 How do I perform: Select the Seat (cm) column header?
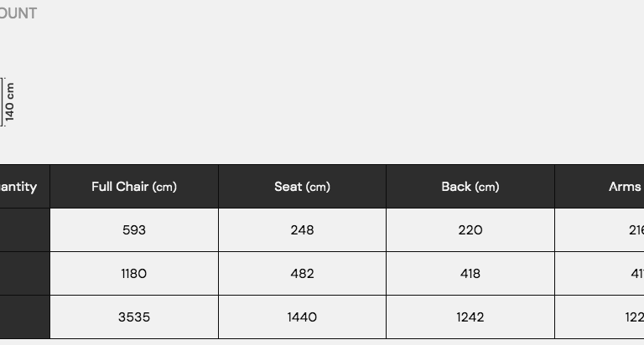[302, 187]
